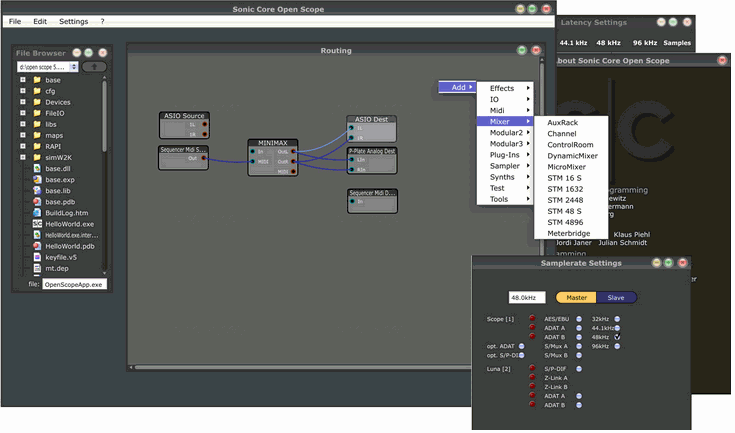Open the Synths submenu in Add menu
The image size is (735, 433).
pyautogui.click(x=505, y=177)
